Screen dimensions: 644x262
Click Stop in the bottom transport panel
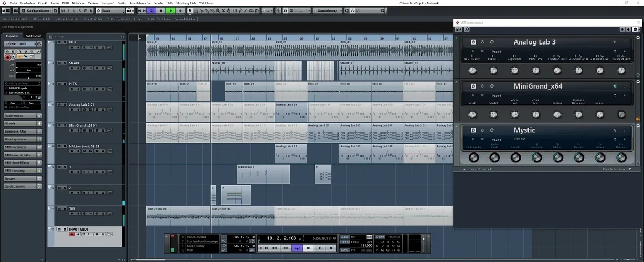tap(309, 248)
